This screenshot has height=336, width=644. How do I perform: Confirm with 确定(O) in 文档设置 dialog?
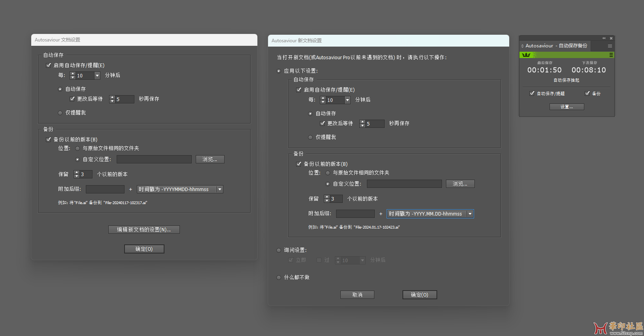144,249
